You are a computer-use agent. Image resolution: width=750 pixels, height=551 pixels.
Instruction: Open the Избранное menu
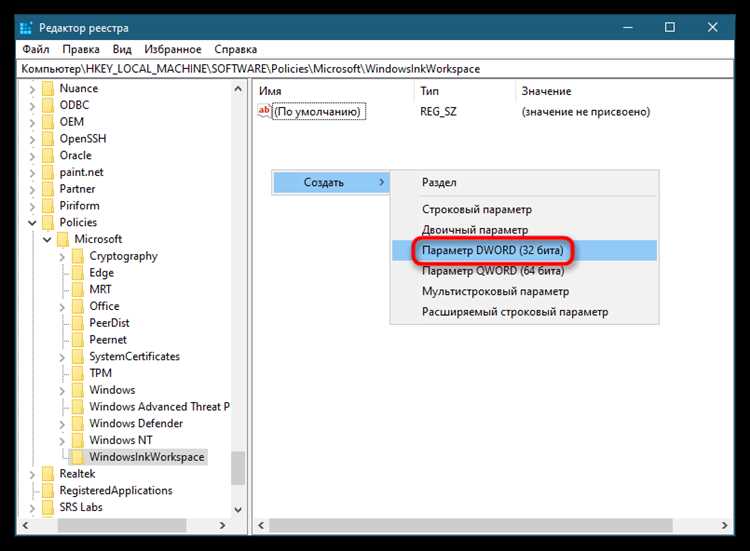[x=173, y=49]
